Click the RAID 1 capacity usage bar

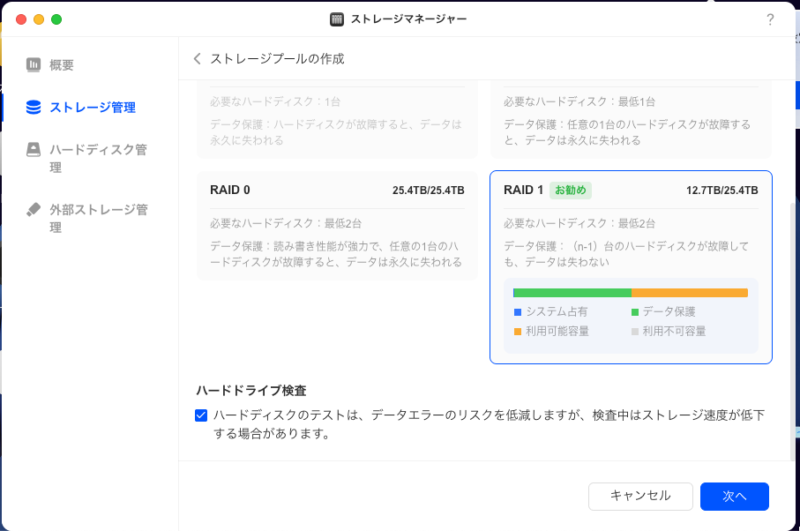point(630,293)
